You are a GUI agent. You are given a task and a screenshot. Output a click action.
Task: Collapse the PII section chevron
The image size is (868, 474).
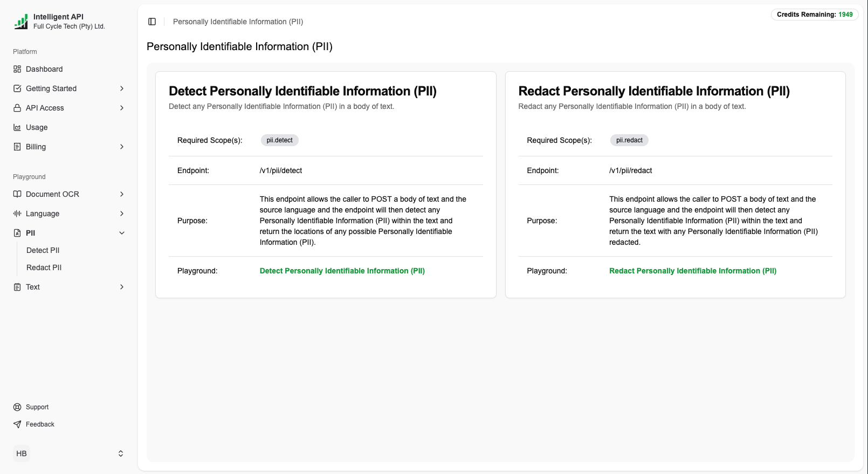click(x=122, y=233)
